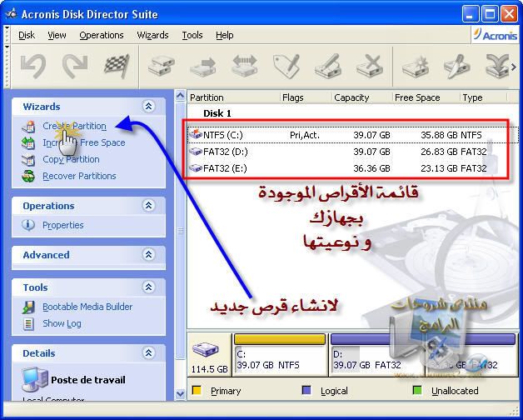523x420 pixels.
Task: Click the Recover Partitions wizard icon
Action: [28, 177]
